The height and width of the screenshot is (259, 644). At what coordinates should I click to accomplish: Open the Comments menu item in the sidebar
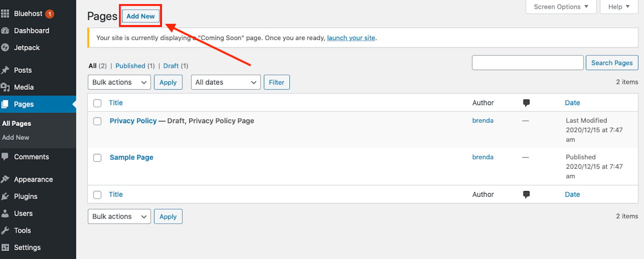pos(31,157)
